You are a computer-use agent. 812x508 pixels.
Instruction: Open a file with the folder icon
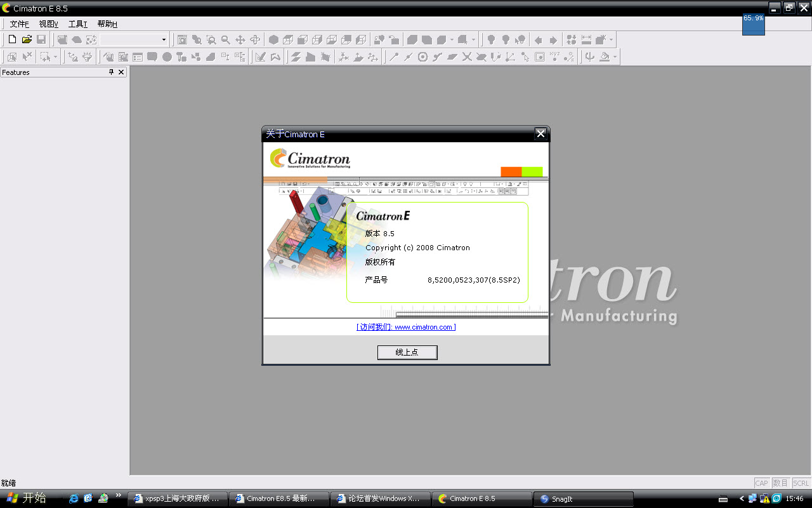pyautogui.click(x=27, y=39)
